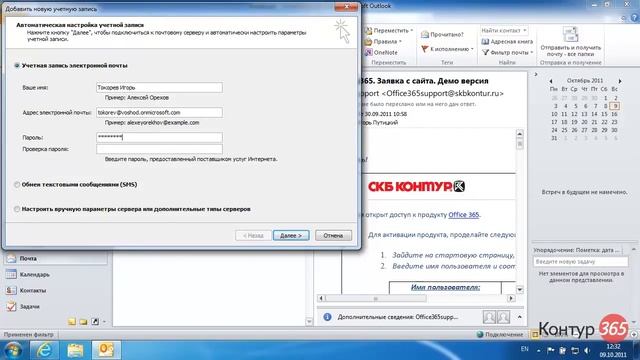Choose manual server settings configuration option
The image size is (640, 360).
point(17,209)
